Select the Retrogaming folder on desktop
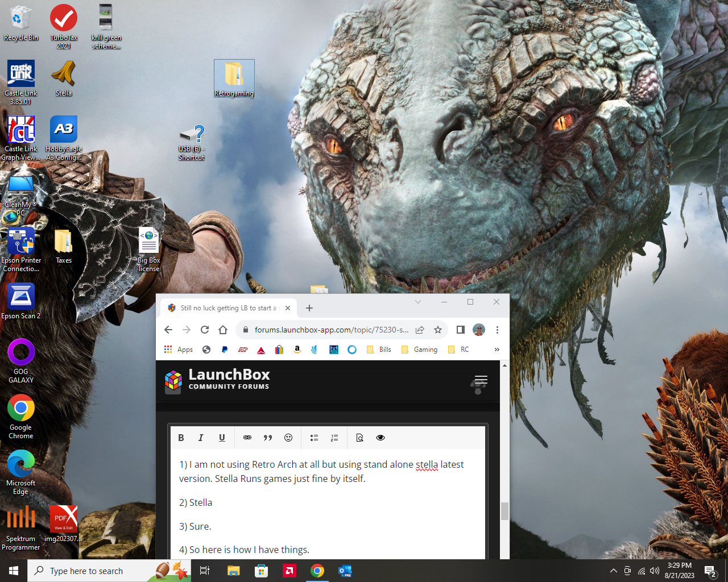 [234, 78]
